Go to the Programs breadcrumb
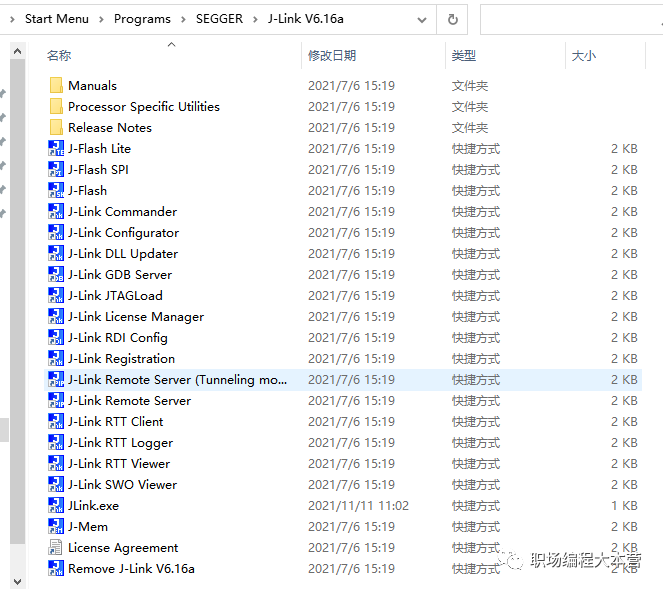Image resolution: width=663 pixels, height=589 pixels. tap(142, 19)
